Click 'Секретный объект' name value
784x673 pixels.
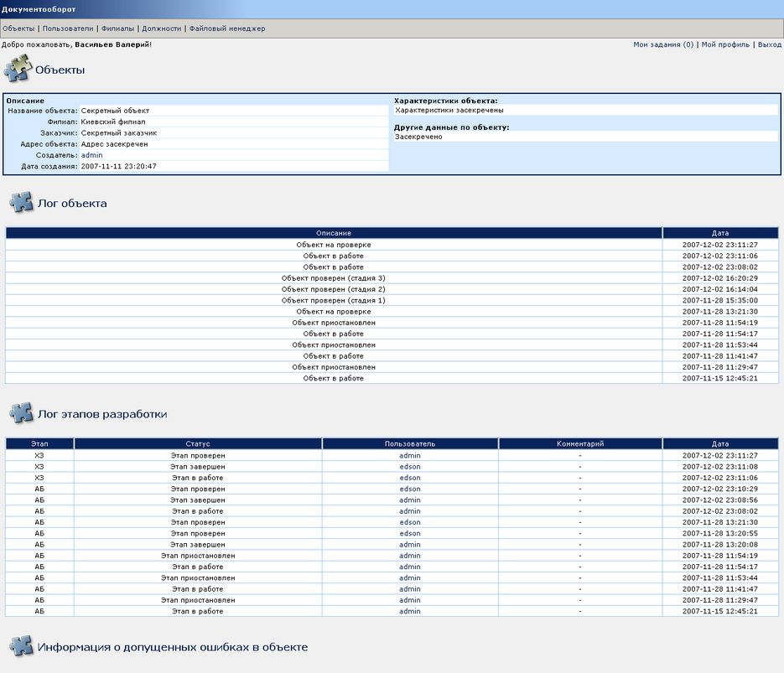pyautogui.click(x=115, y=111)
